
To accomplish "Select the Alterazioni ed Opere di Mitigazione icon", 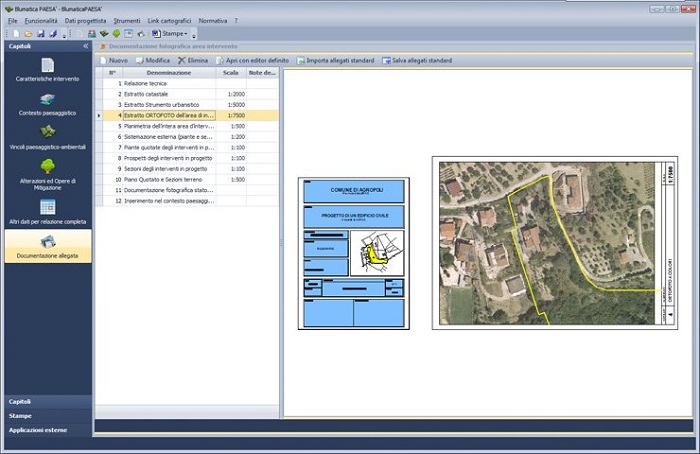I will pos(47,166).
